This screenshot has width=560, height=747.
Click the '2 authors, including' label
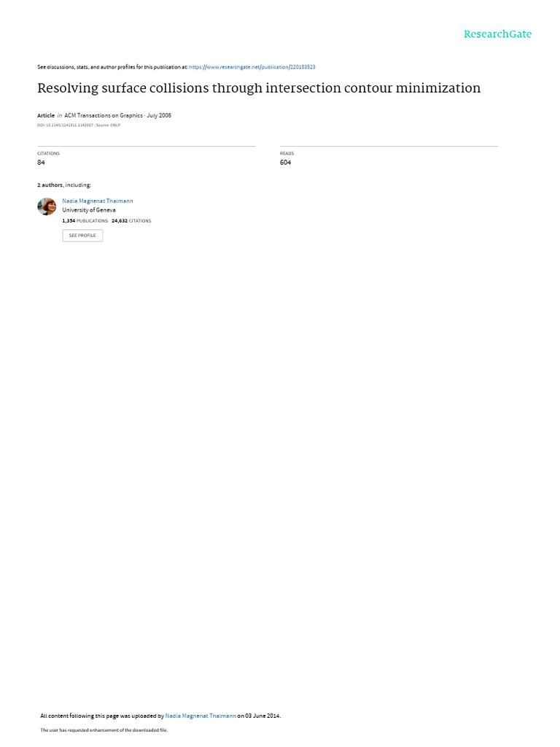point(64,185)
